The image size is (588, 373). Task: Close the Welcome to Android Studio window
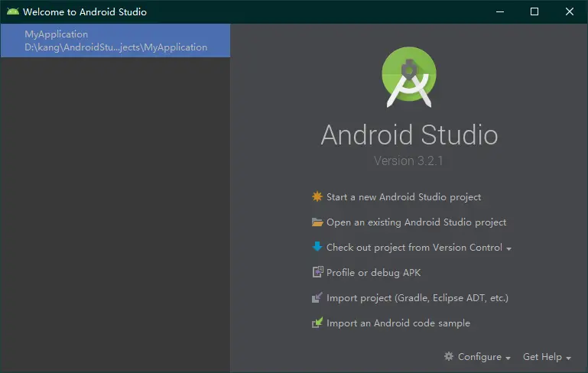click(569, 11)
